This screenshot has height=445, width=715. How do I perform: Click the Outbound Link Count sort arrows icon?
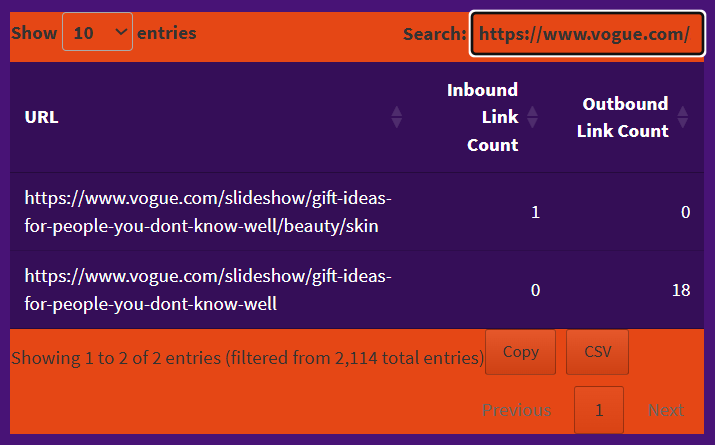pos(683,117)
